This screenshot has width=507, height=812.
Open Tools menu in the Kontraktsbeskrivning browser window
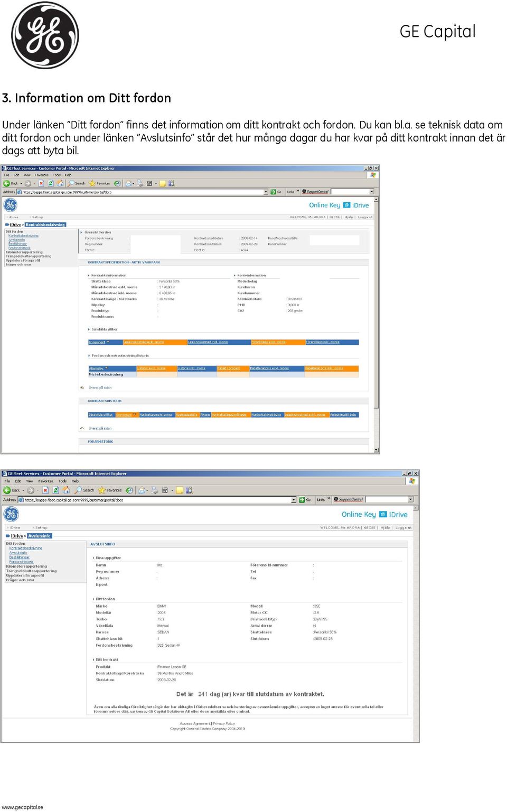coord(57,175)
